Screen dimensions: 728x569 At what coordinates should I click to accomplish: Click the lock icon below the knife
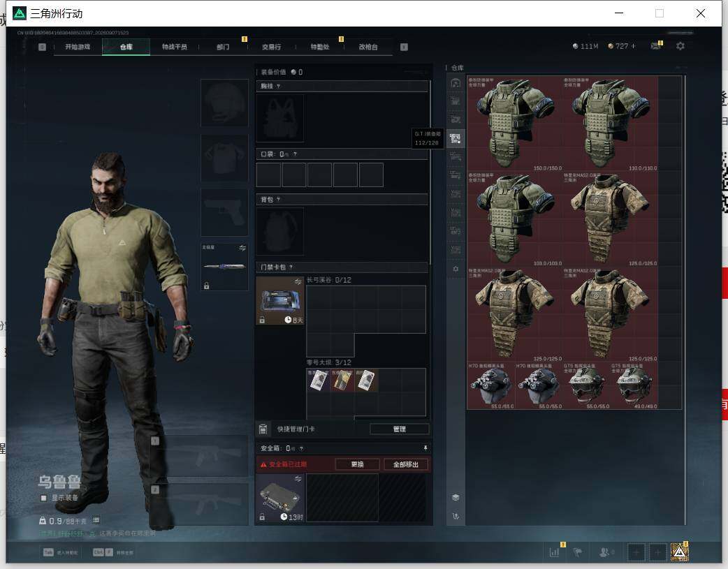(x=207, y=286)
